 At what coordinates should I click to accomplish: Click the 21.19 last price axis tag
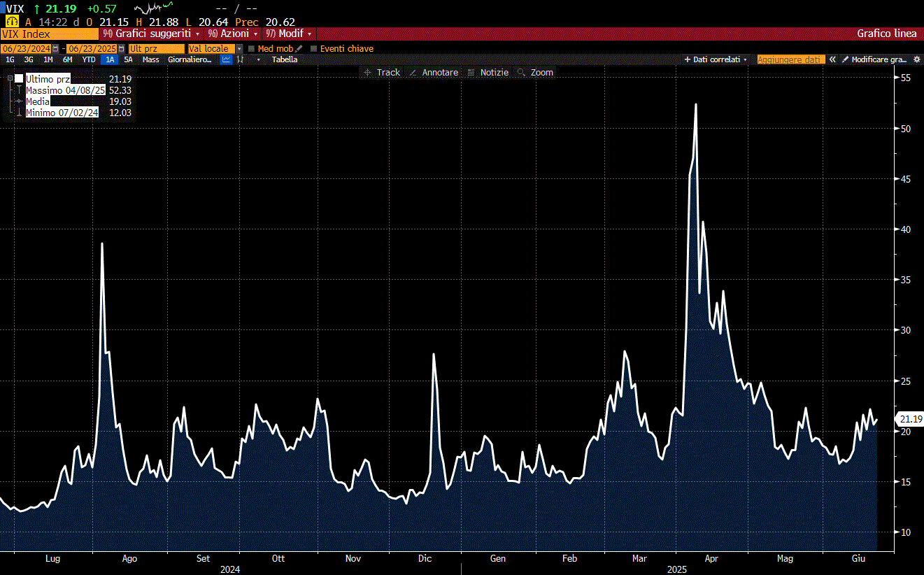910,419
